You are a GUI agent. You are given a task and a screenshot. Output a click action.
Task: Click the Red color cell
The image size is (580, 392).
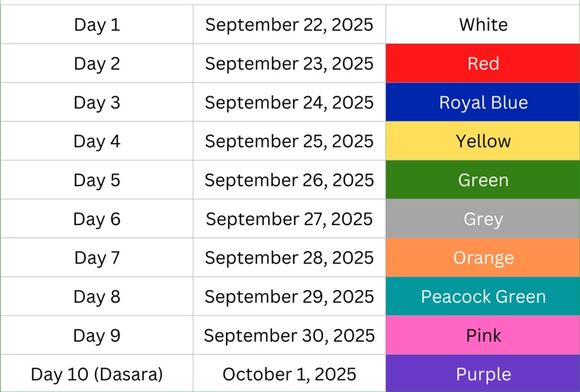(x=483, y=64)
